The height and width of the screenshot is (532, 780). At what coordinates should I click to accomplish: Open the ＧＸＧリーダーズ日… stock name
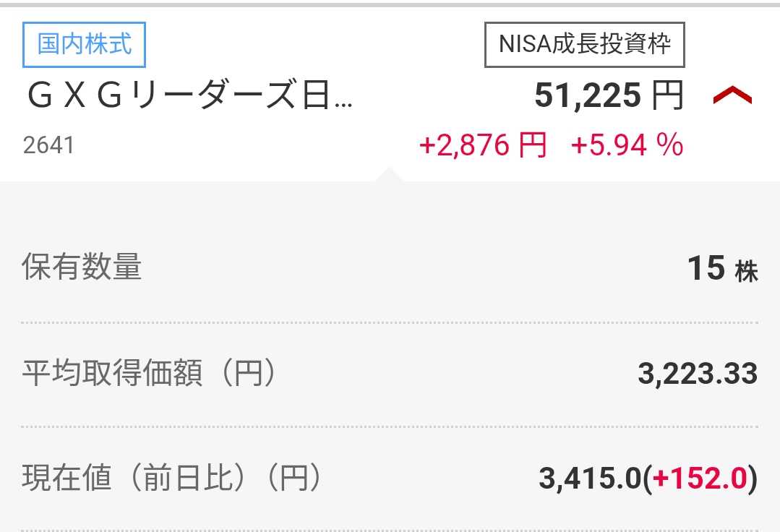pos(189,95)
